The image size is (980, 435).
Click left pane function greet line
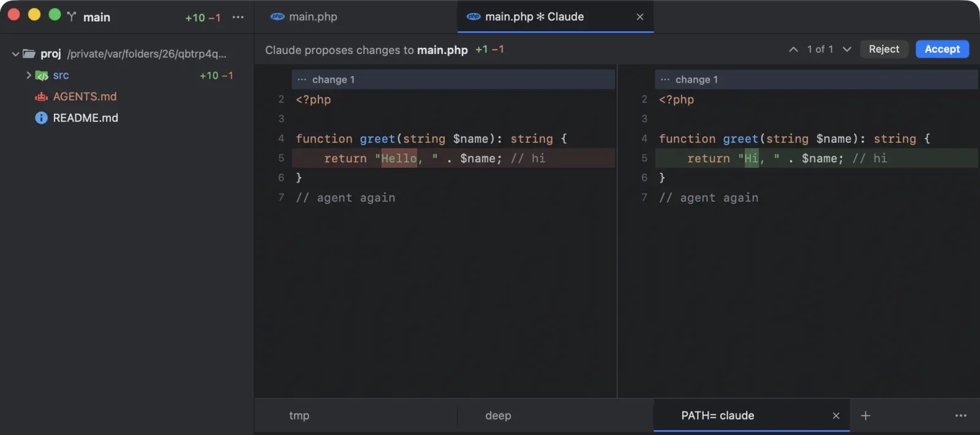click(x=432, y=138)
